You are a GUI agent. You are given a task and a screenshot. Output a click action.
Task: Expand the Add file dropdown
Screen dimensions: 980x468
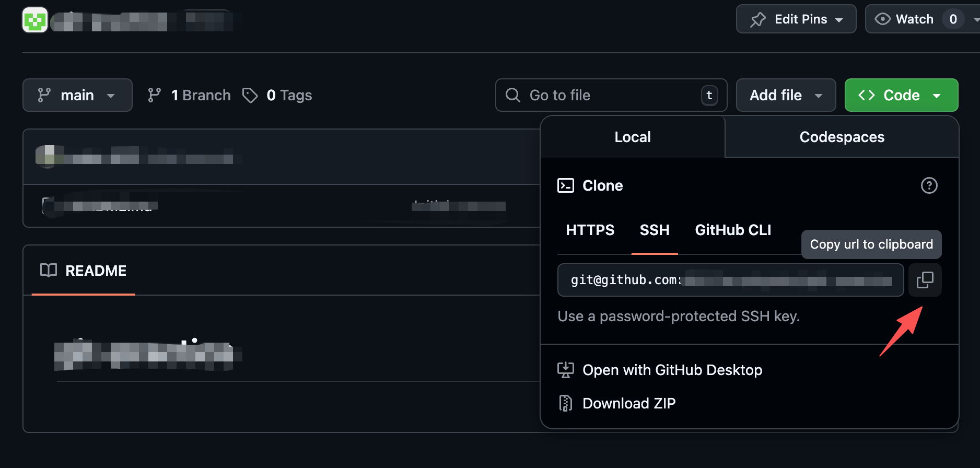click(x=785, y=95)
